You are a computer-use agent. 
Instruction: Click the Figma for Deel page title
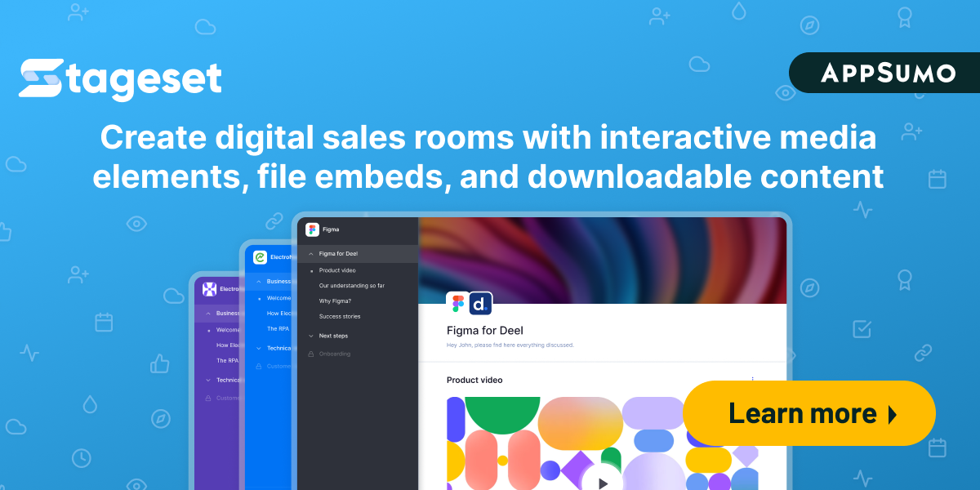[485, 331]
